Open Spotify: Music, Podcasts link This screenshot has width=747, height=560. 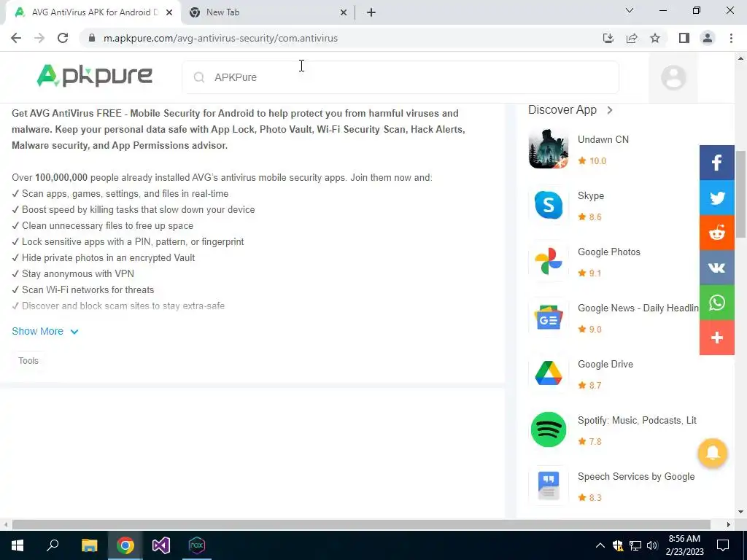coord(637,421)
